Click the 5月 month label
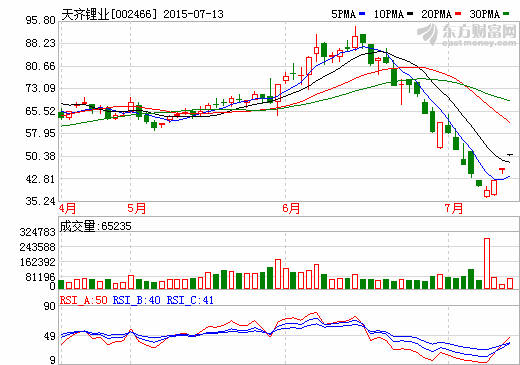This screenshot has height=365, width=520. (x=137, y=208)
